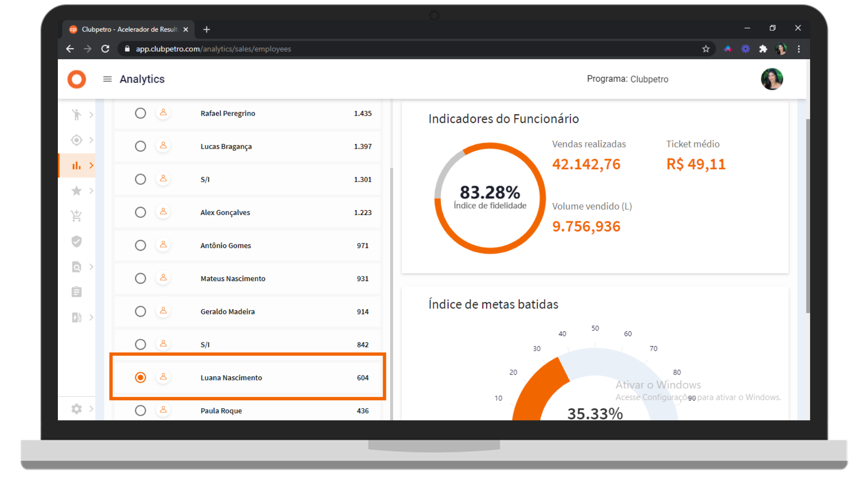This screenshot has height=488, width=868.
Task: Open the shopping cart sidebar icon
Action: [x=76, y=216]
